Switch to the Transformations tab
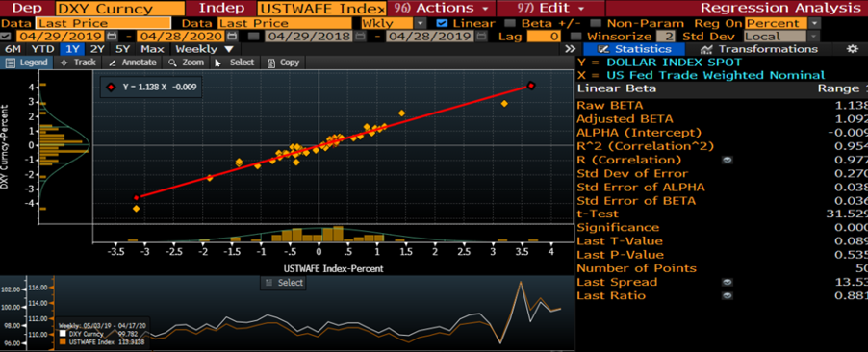 (758, 49)
